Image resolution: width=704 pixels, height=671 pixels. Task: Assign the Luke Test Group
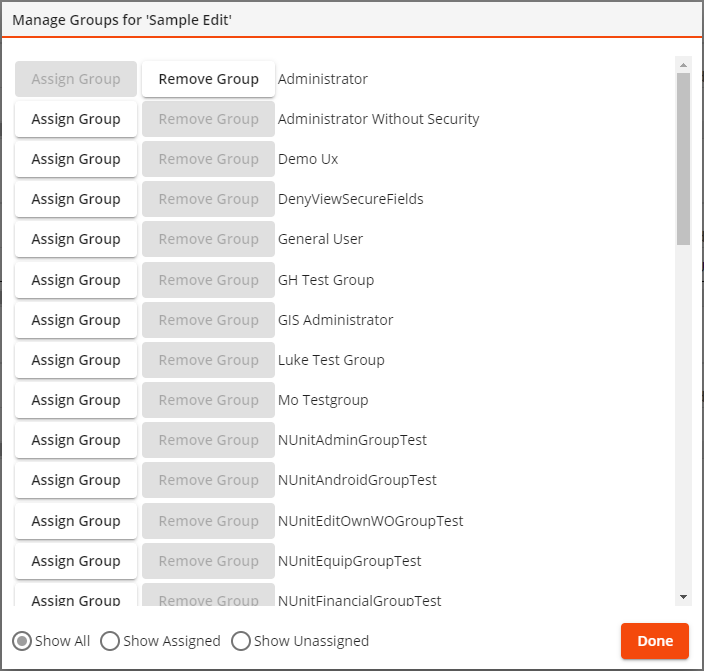76,360
